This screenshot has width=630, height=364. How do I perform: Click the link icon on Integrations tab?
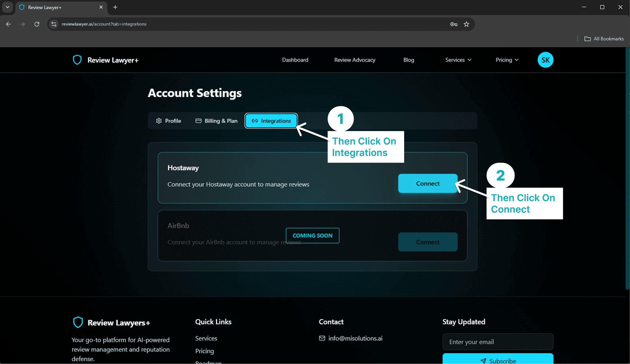click(x=255, y=121)
